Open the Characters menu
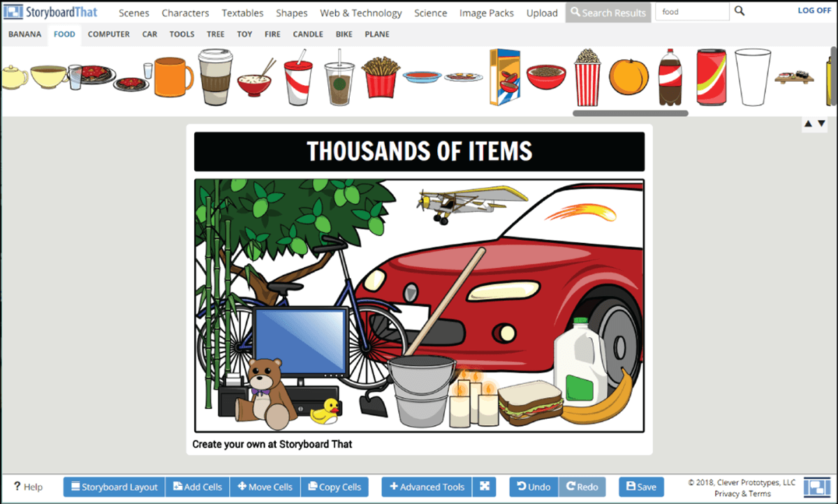The width and height of the screenshot is (838, 504). point(185,13)
